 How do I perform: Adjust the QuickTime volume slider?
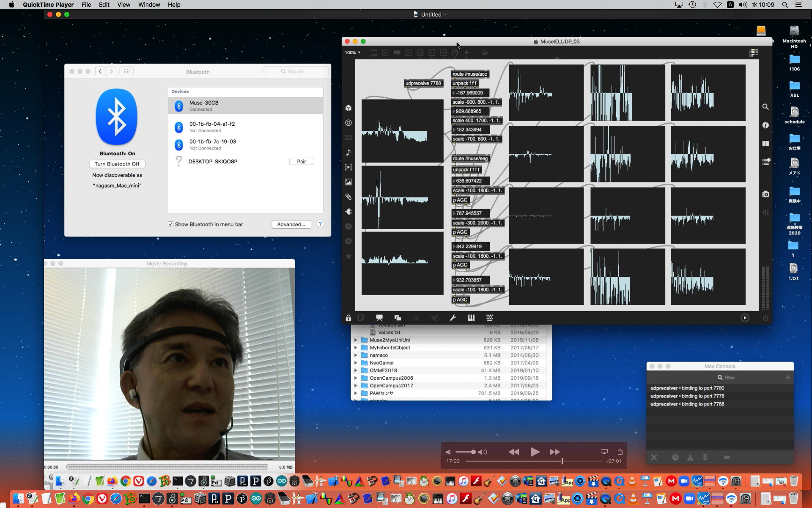point(473,452)
